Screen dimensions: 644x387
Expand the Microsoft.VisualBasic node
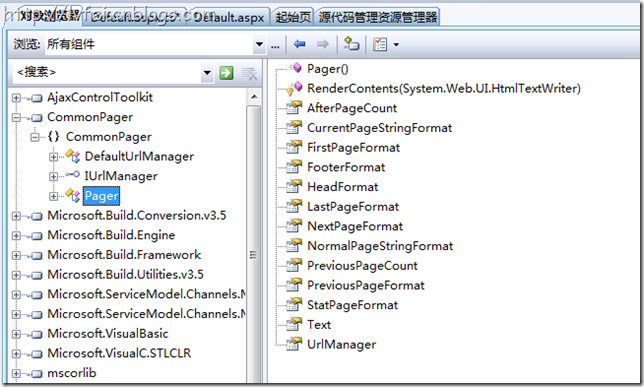click(x=16, y=334)
